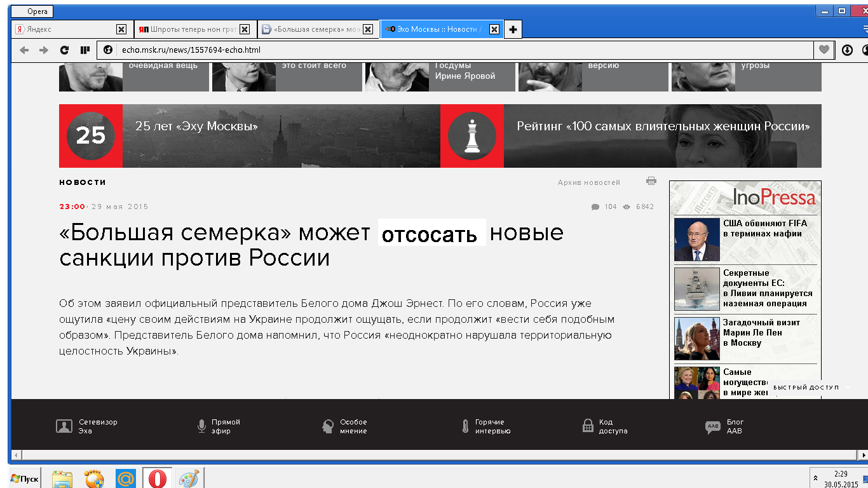868x488 pixels.
Task: Click the horizontal scrollbar right arrow
Action: (x=863, y=455)
